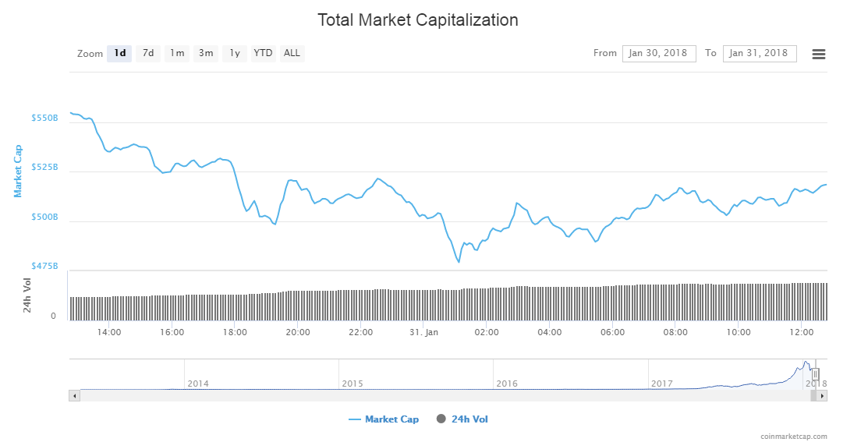
Task: Zoom chart to 1y
Action: [x=235, y=54]
